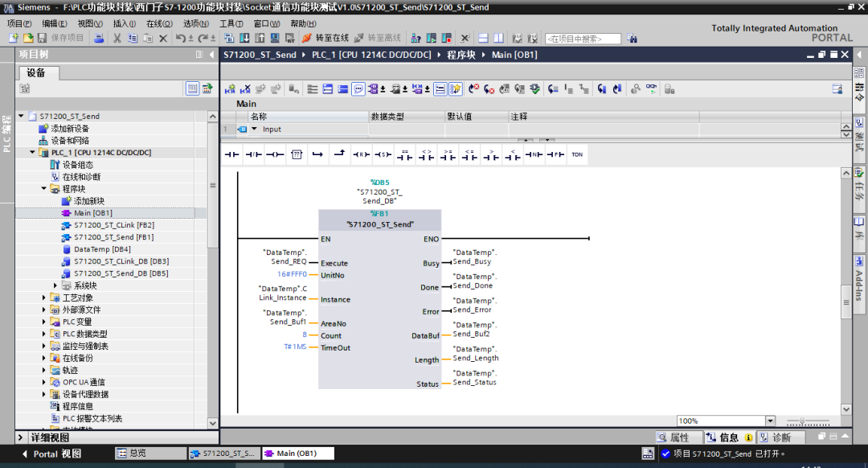The height and width of the screenshot is (468, 868).
Task: Insert a reset (R) coil
Action: coord(362,154)
